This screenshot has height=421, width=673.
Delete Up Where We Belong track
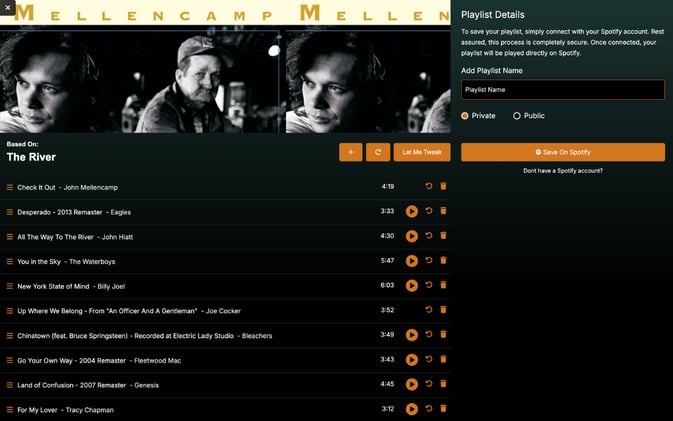[x=443, y=309]
